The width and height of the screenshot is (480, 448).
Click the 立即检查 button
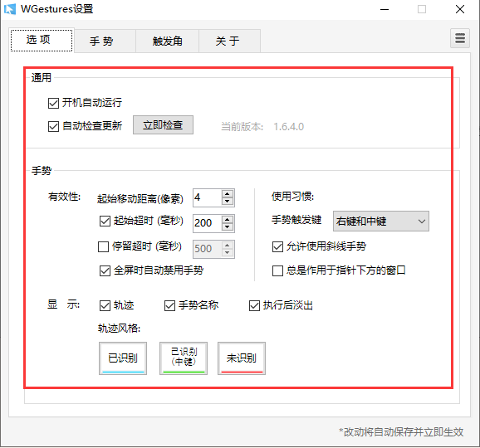click(163, 124)
